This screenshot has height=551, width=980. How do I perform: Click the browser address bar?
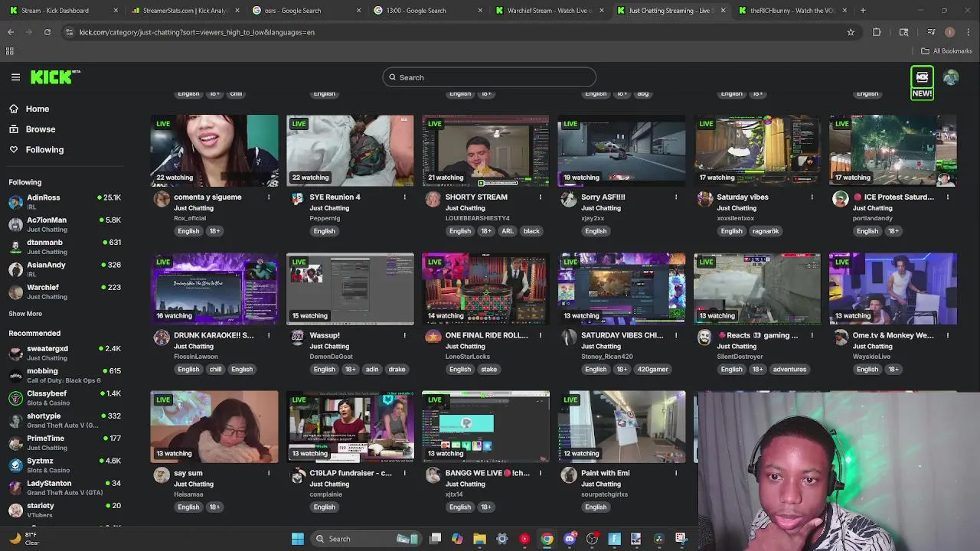(459, 32)
